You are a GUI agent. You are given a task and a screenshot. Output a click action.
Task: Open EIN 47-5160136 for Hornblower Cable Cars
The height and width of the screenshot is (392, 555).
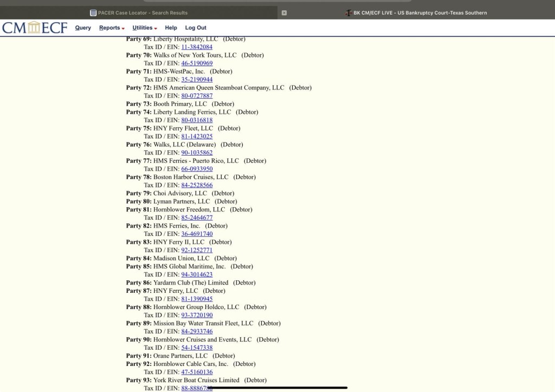(x=197, y=372)
